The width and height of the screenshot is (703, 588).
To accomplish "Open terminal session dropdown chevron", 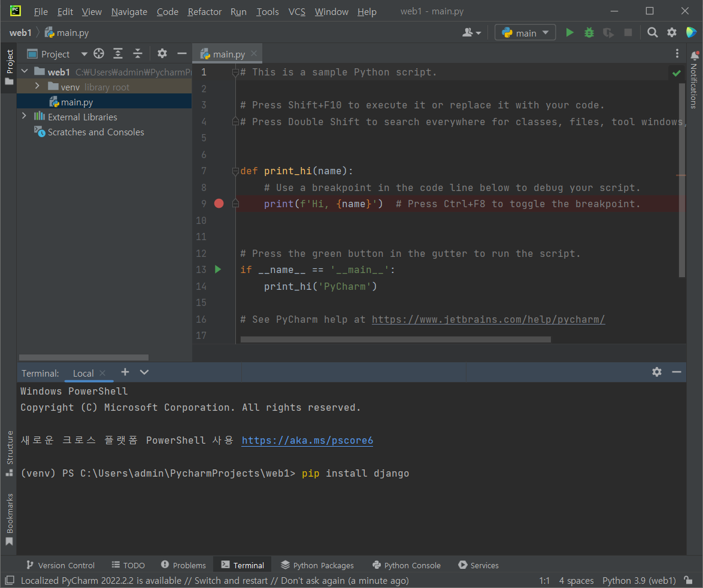I will [144, 372].
